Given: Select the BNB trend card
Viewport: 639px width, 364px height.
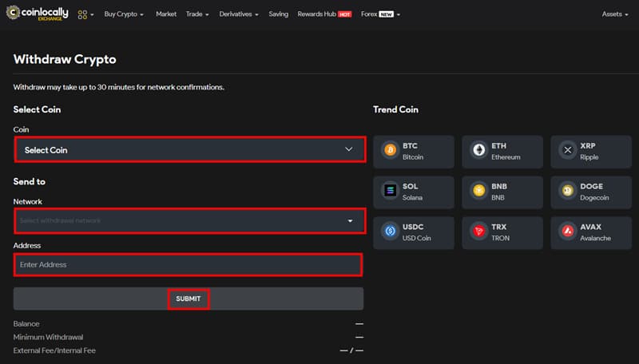Looking at the screenshot, I should tap(502, 192).
